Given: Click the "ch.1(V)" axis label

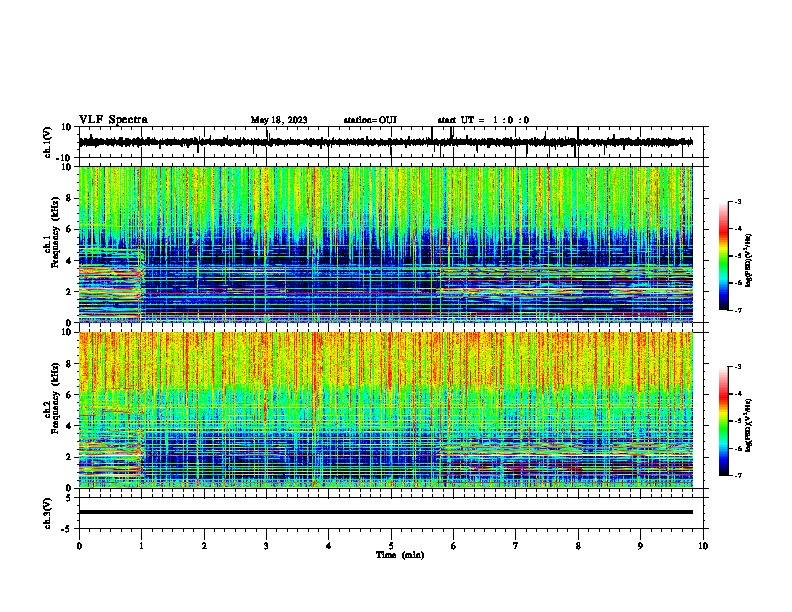Looking at the screenshot, I should click(x=48, y=142).
